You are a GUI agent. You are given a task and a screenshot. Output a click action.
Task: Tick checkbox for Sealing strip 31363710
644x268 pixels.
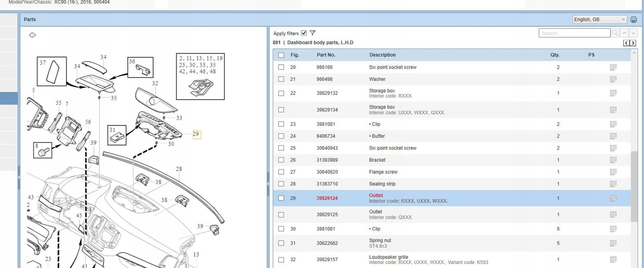(x=281, y=184)
